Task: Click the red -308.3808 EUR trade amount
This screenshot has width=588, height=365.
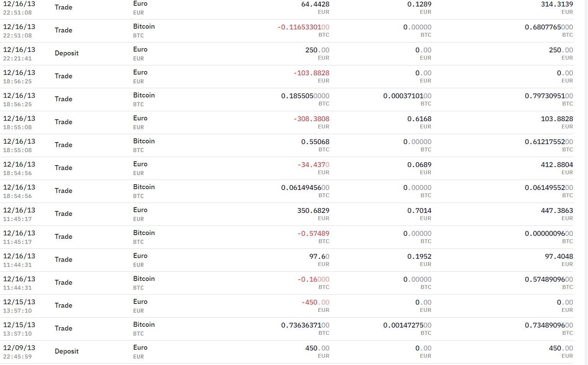Action: tap(311, 119)
